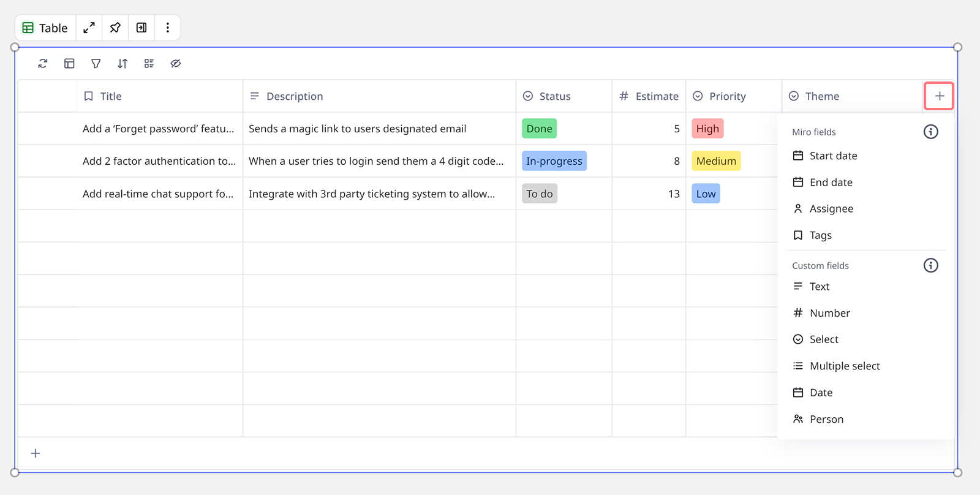Click the group by list icon
The width and height of the screenshot is (980, 495).
[149, 64]
